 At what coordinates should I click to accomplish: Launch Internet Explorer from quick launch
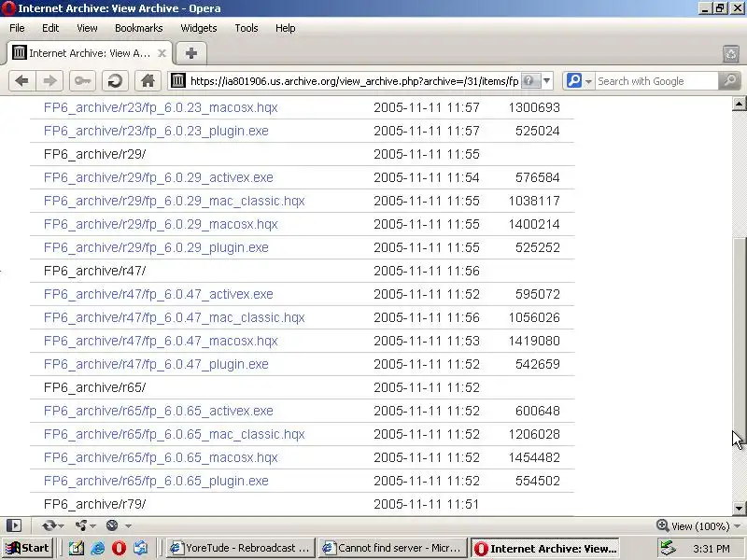[x=98, y=549]
